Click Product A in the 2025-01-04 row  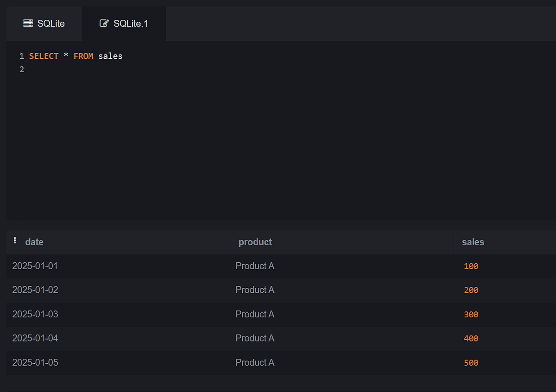pos(255,338)
